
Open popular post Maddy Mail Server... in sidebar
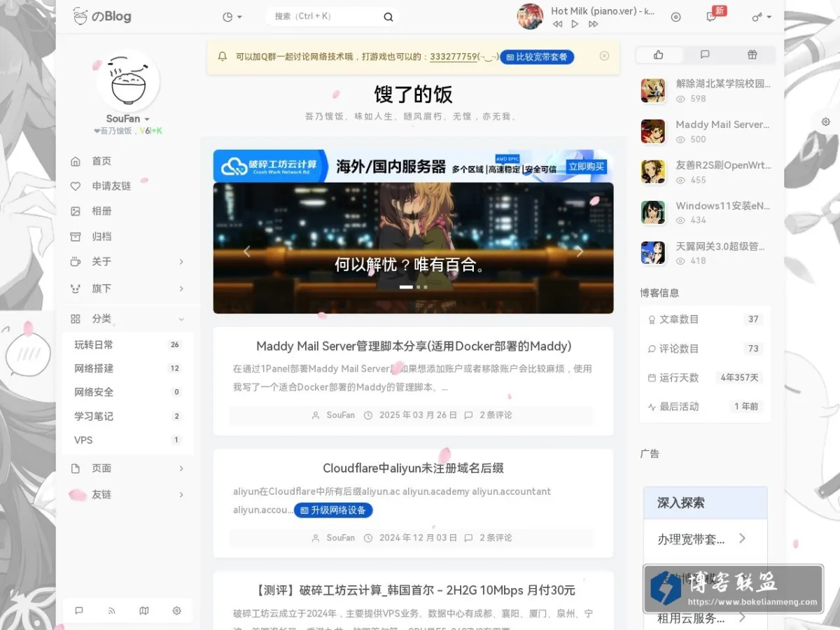click(x=723, y=124)
